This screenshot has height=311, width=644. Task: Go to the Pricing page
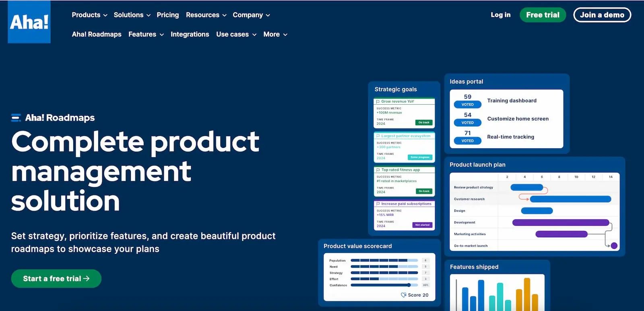tap(168, 15)
